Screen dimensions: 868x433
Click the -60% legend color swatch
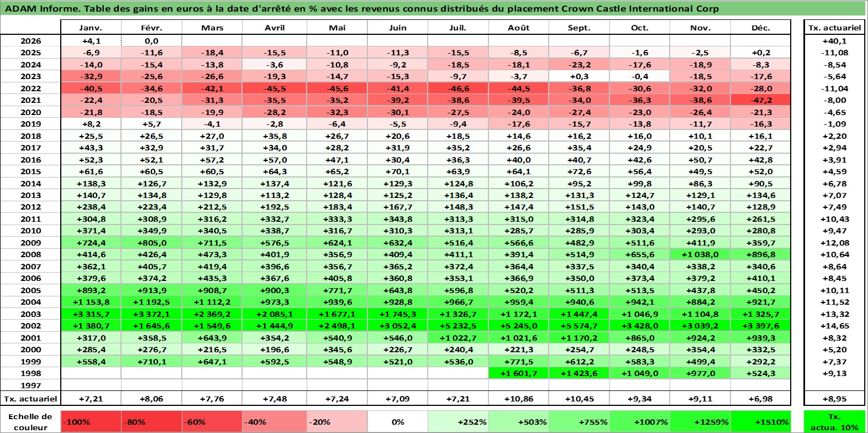(x=212, y=422)
